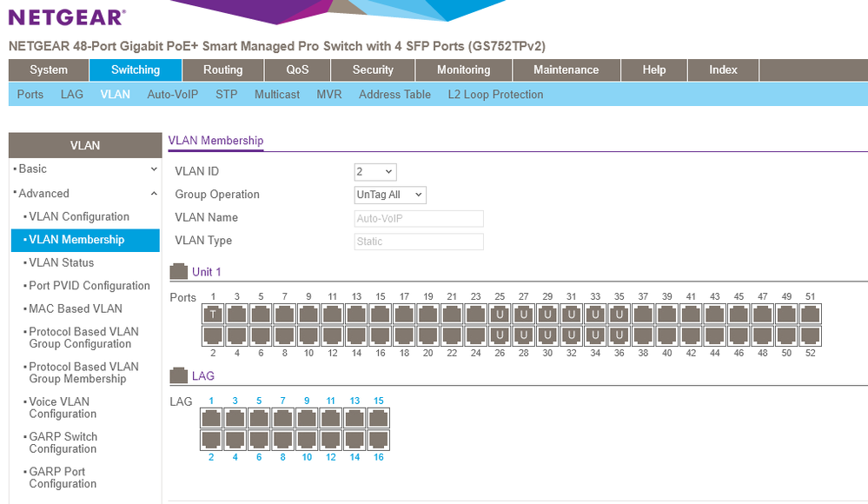Toggle membership of port 25 icon
The width and height of the screenshot is (868, 504).
[500, 314]
